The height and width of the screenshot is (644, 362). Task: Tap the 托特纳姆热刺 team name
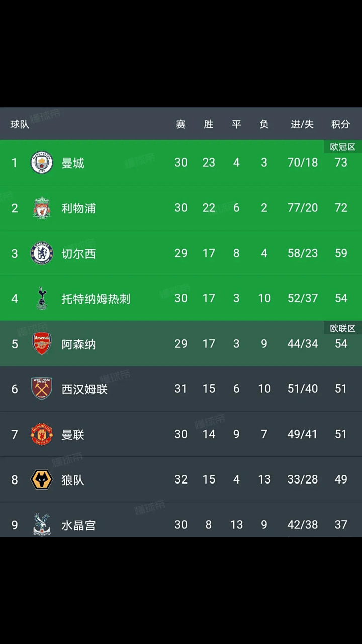pos(96,299)
